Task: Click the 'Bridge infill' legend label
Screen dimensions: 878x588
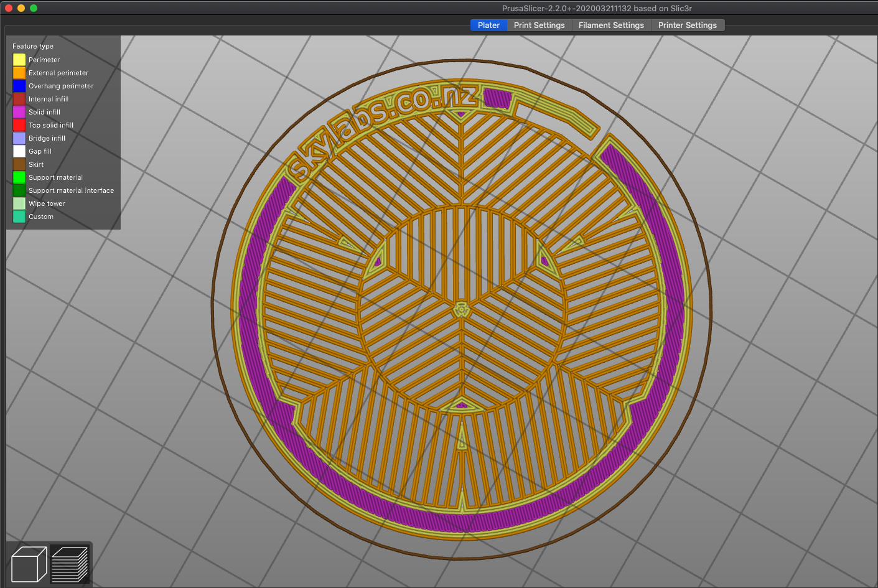Action: point(47,138)
